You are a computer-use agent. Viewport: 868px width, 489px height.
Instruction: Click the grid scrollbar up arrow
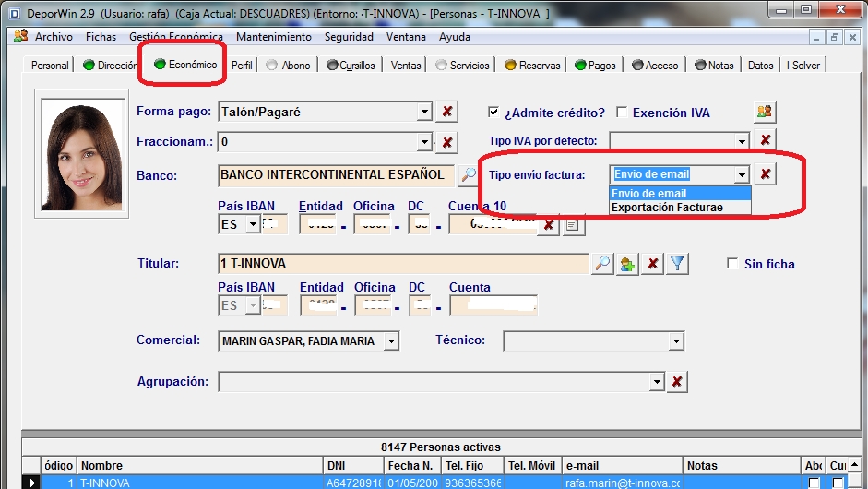854,464
